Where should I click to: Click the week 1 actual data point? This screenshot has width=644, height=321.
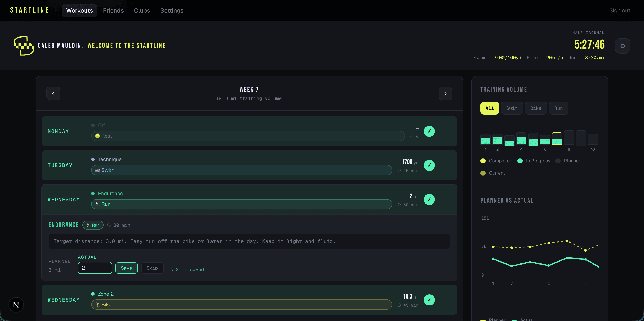coord(493,259)
